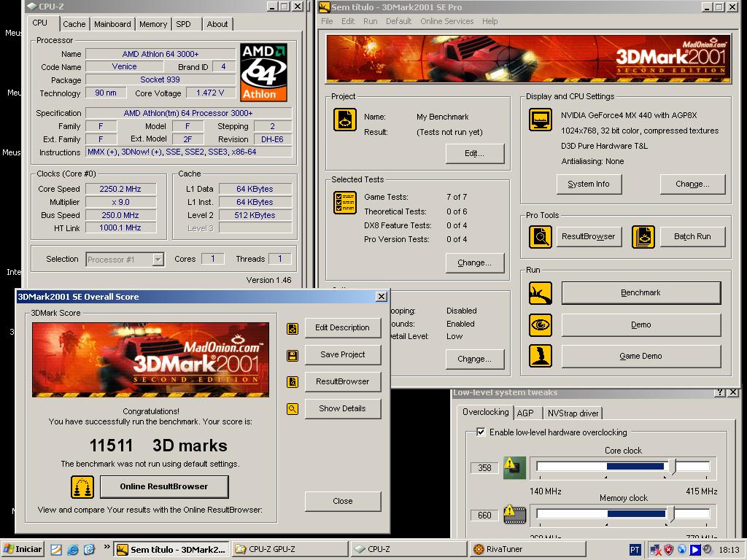The width and height of the screenshot is (747, 560).
Task: Click the help question button in RivaTuner title
Action: (720, 392)
